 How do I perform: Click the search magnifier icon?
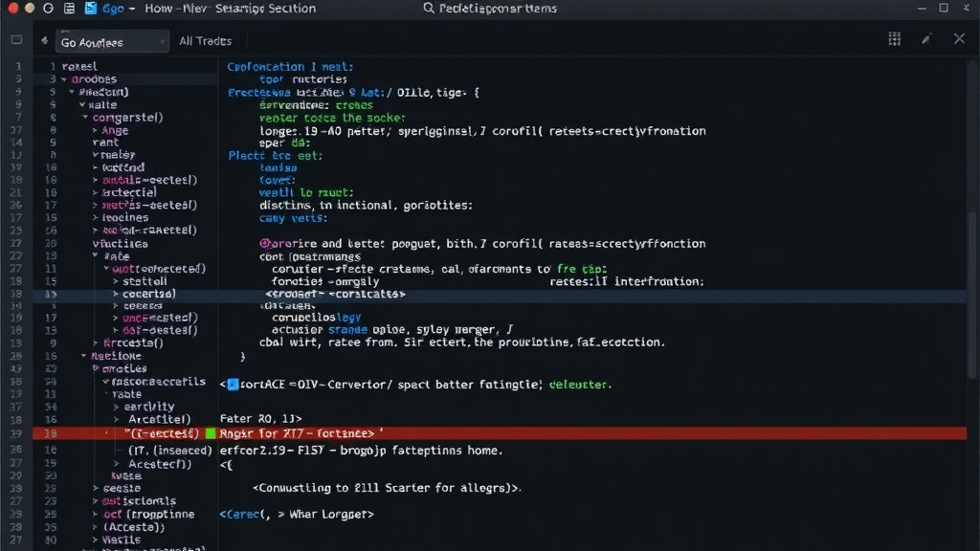pos(428,8)
